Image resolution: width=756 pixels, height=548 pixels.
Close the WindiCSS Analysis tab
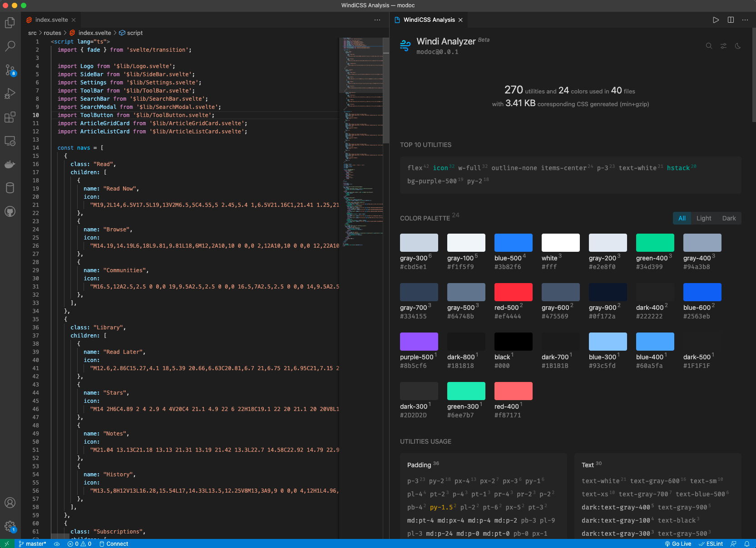460,20
